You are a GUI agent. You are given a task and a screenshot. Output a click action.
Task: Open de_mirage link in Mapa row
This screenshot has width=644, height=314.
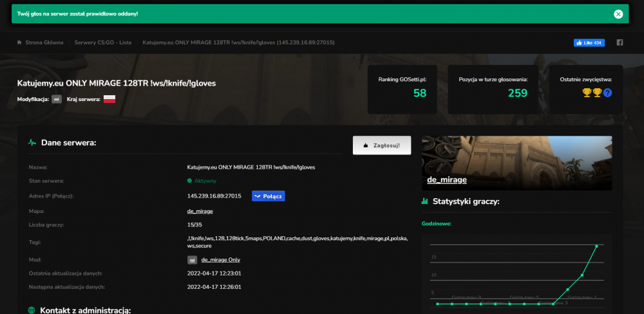click(x=200, y=212)
